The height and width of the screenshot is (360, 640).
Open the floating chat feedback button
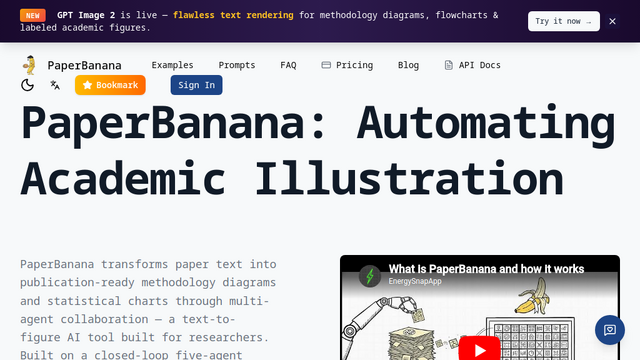click(610, 330)
